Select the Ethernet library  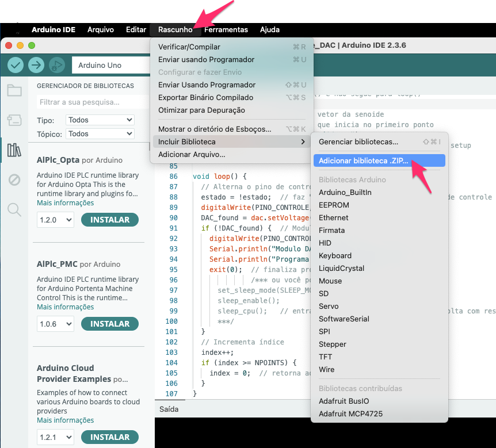click(x=379, y=217)
